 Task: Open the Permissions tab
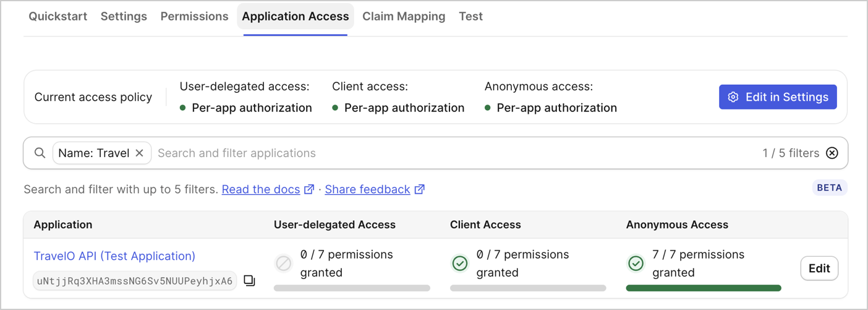(x=194, y=17)
